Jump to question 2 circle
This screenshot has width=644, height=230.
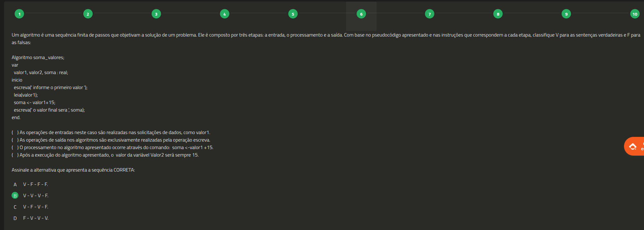click(88, 14)
